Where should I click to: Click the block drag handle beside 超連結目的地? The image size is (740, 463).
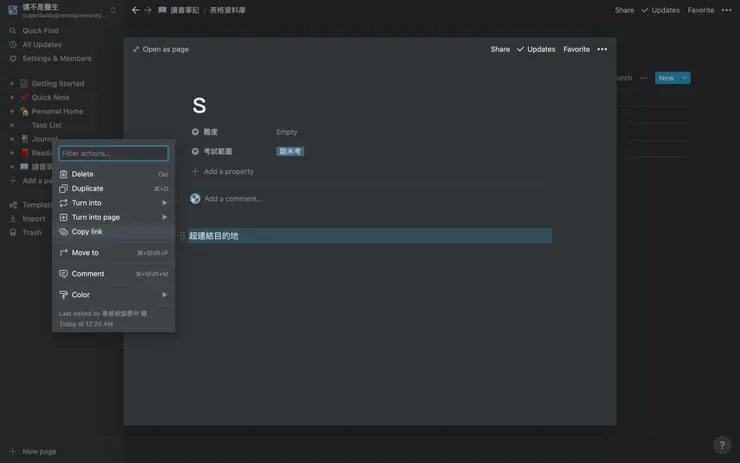182,236
